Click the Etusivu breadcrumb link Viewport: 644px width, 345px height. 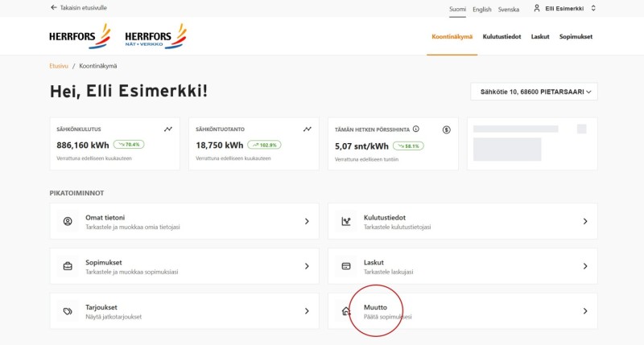(x=59, y=66)
